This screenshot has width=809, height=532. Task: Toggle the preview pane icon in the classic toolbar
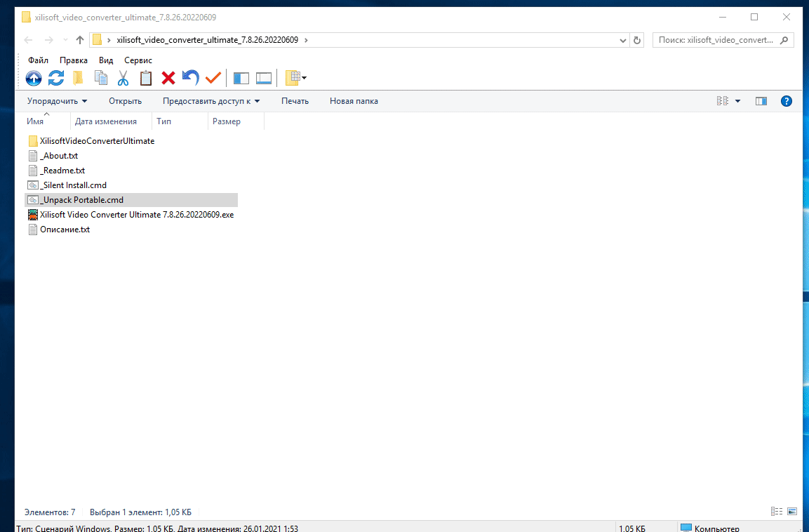pyautogui.click(x=264, y=78)
